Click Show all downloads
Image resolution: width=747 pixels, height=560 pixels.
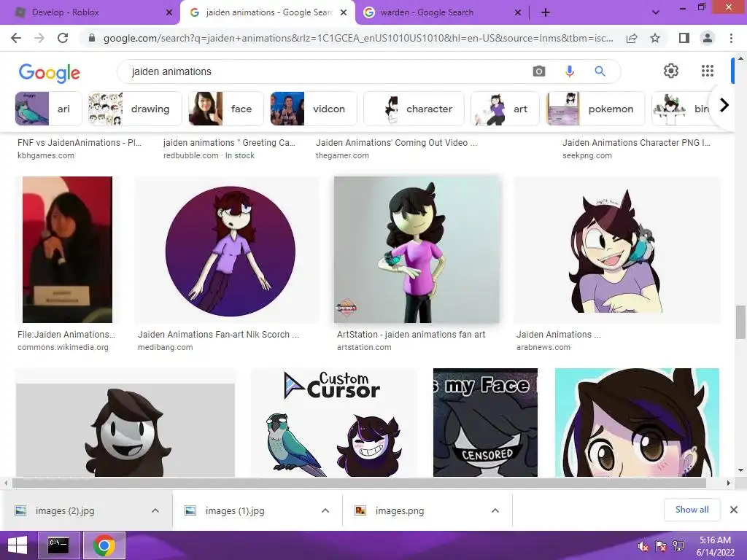click(692, 510)
